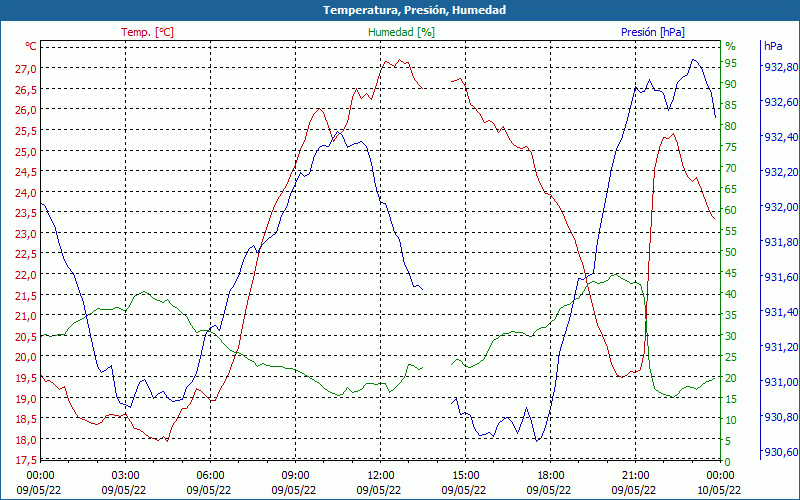This screenshot has width=800, height=500.
Task: Select the blue 'Presión [hPa]' legend label
Action: coord(653,32)
